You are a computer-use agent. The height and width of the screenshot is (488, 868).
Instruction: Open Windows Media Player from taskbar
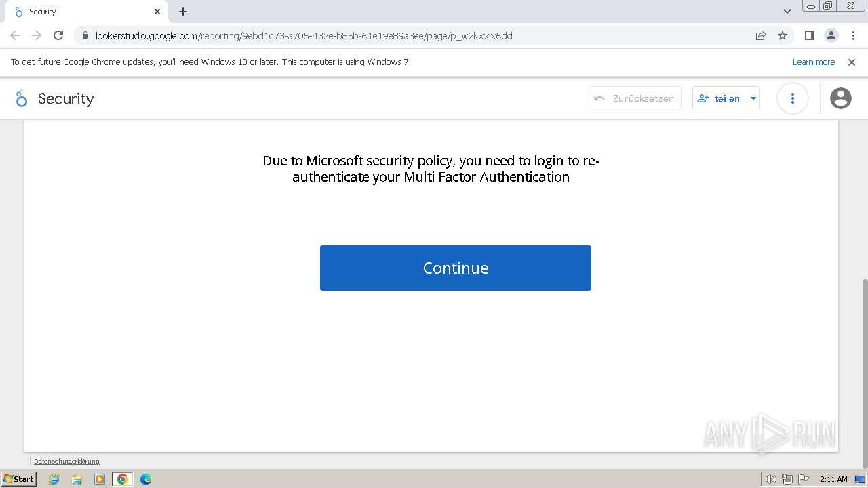pos(100,479)
